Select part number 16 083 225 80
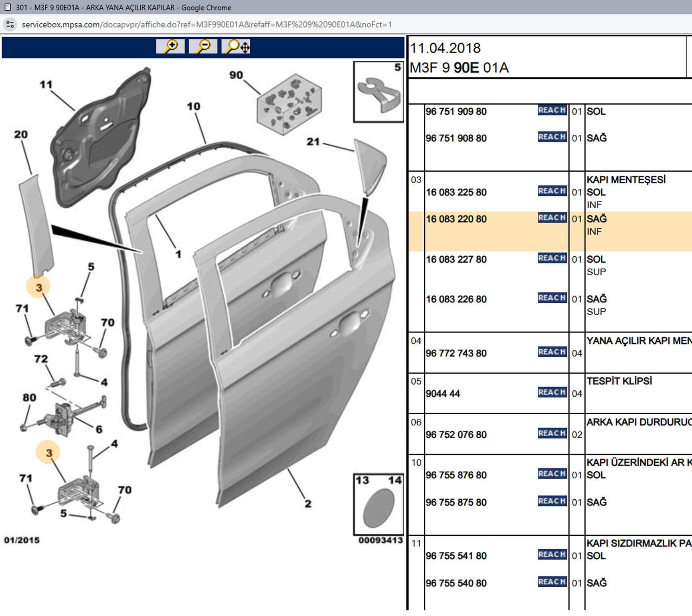The width and height of the screenshot is (692, 616). click(456, 192)
